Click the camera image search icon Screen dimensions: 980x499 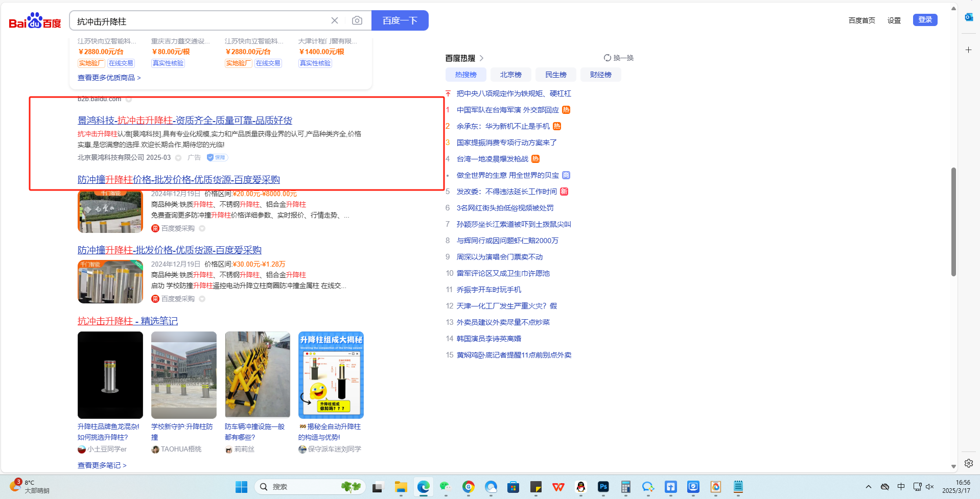(357, 20)
